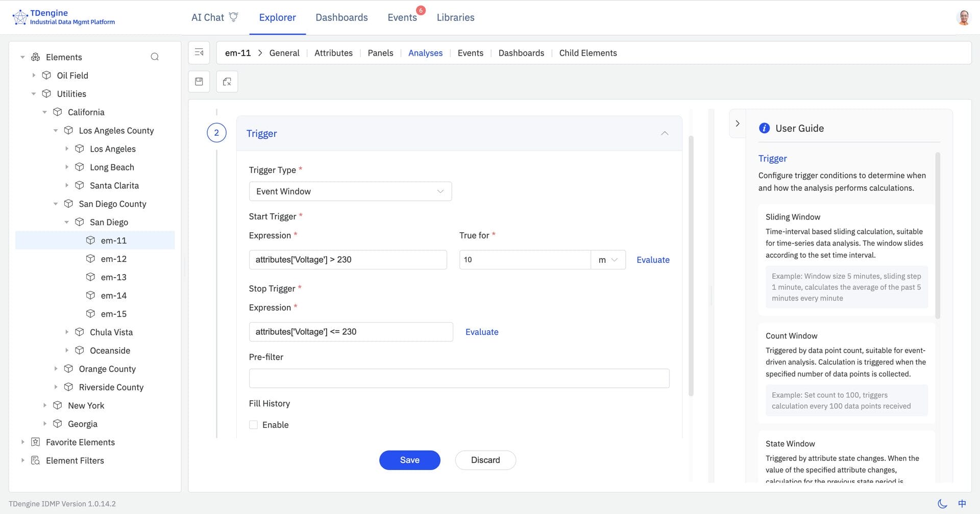Select the em-13 element

click(x=113, y=277)
